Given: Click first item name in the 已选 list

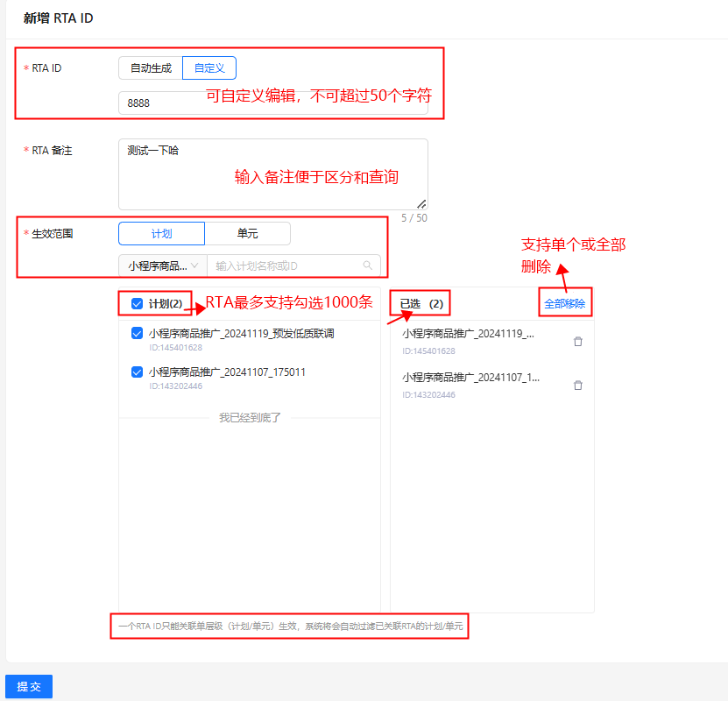Looking at the screenshot, I should (468, 334).
